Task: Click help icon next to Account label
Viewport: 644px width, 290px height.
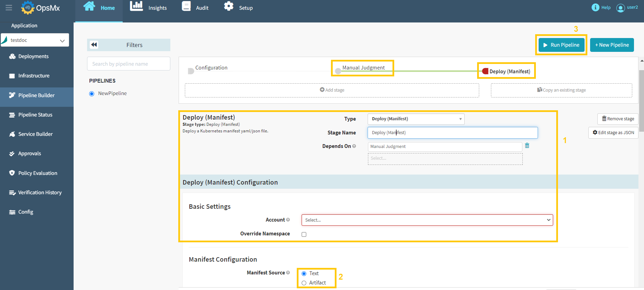Action: (288, 220)
